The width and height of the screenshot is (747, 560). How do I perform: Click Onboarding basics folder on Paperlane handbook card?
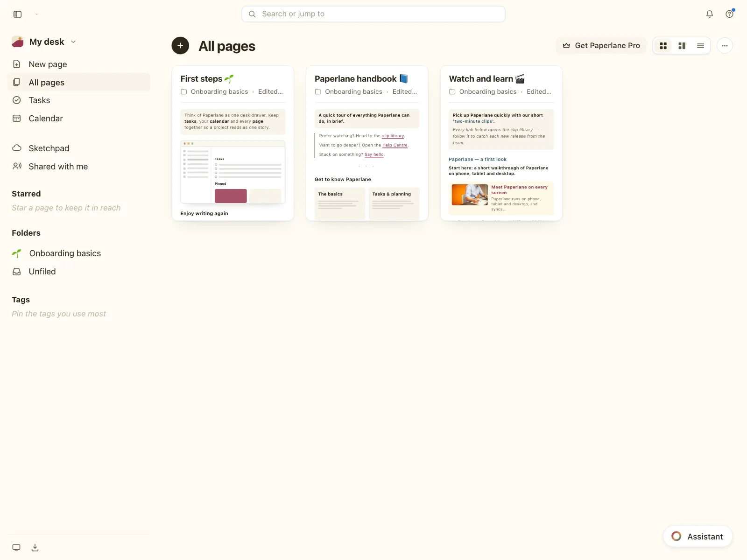pyautogui.click(x=349, y=92)
